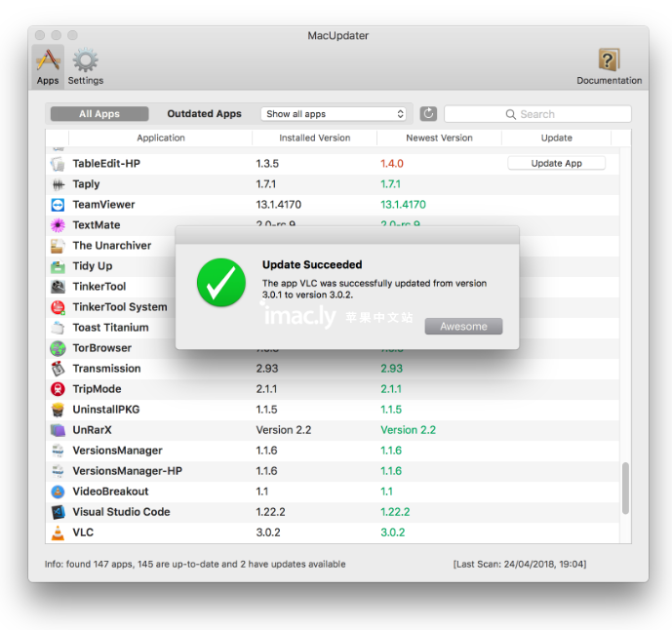Click the VideoBreakout app icon
This screenshot has width=672, height=630.
[x=58, y=492]
